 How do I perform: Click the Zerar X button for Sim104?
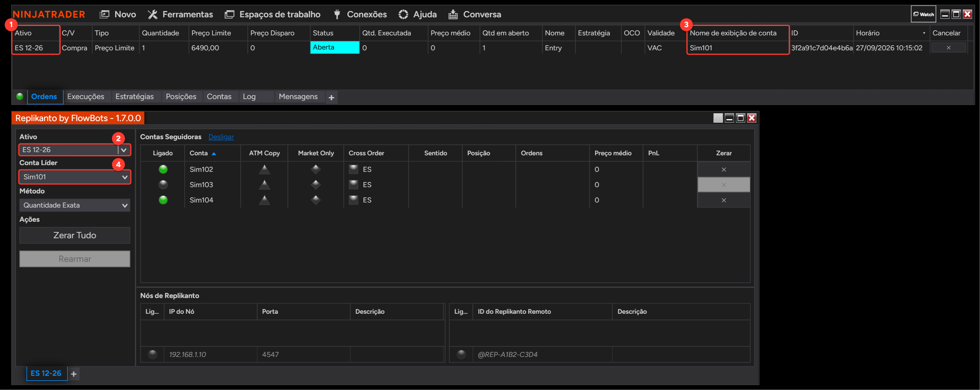click(724, 200)
